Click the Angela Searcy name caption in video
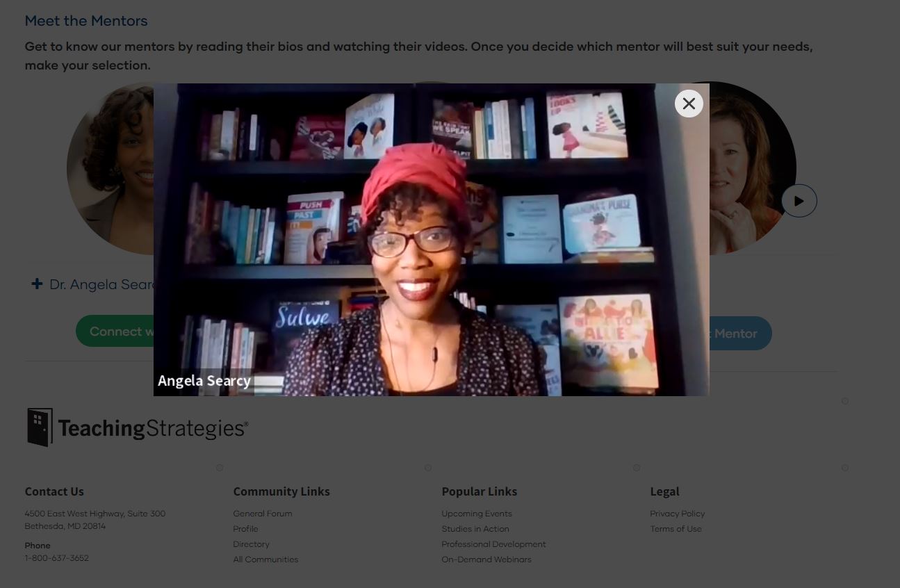Image resolution: width=900 pixels, height=588 pixels. tap(204, 381)
